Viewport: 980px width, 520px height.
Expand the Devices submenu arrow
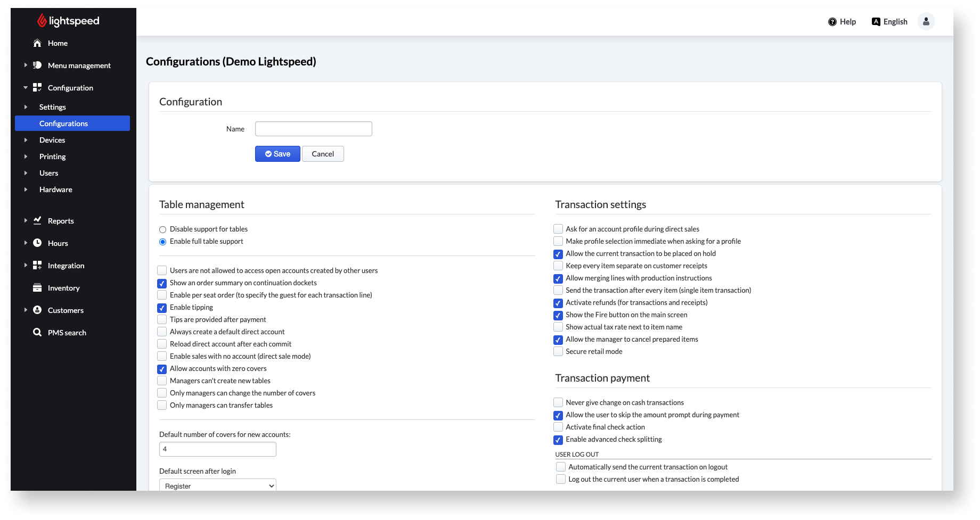click(26, 140)
